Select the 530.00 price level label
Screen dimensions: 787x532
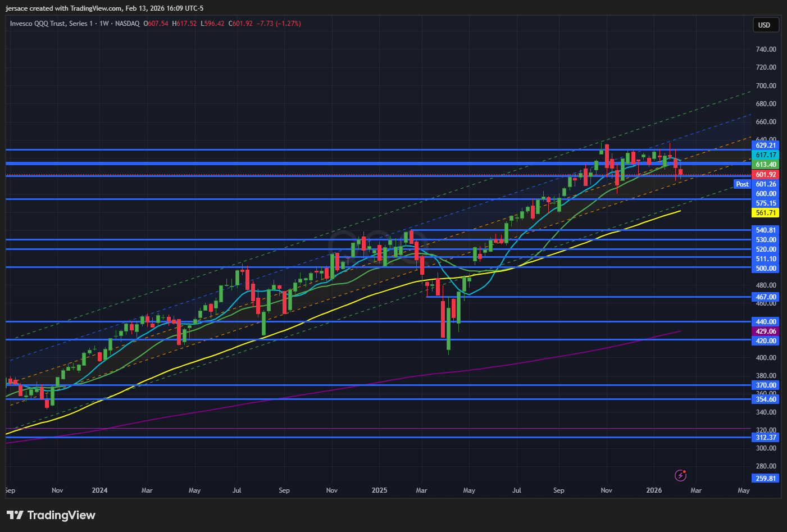click(x=766, y=240)
